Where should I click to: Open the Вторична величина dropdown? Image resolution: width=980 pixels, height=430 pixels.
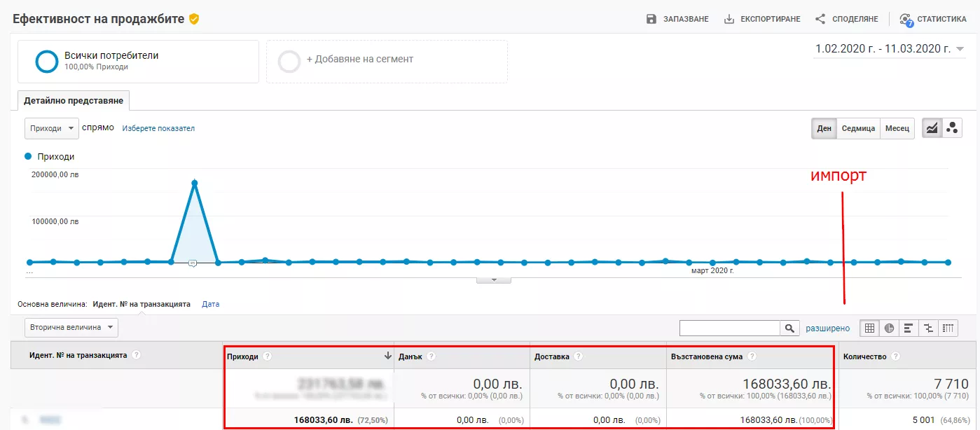[x=71, y=327]
